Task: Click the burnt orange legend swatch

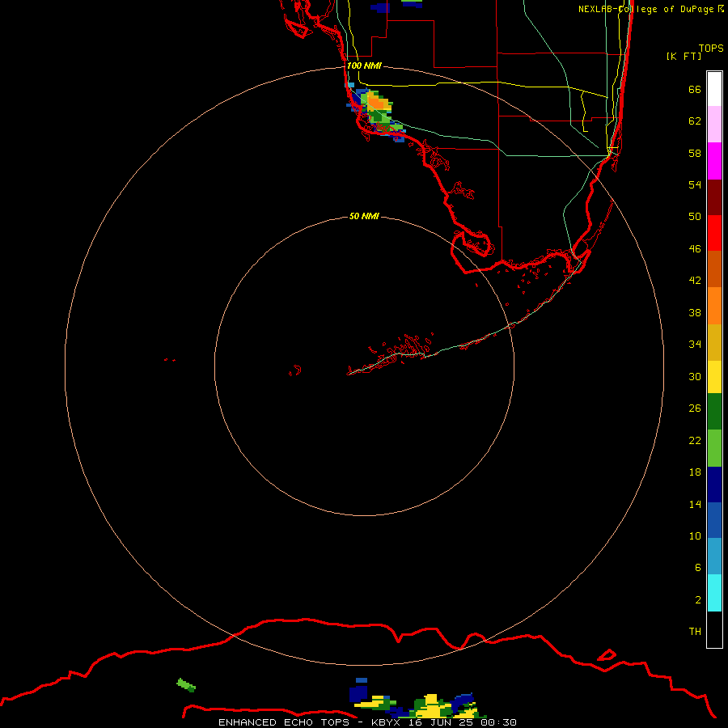Action: 714,269
